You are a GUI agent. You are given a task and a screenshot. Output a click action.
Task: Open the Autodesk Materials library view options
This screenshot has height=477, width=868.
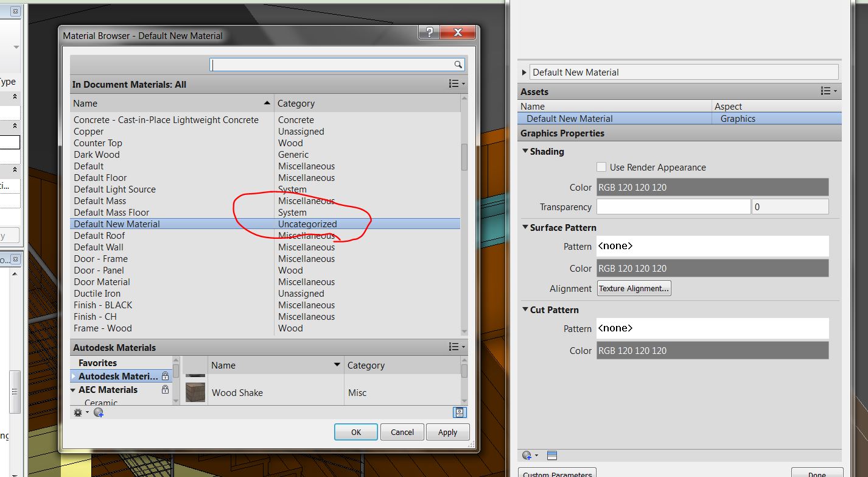click(457, 347)
